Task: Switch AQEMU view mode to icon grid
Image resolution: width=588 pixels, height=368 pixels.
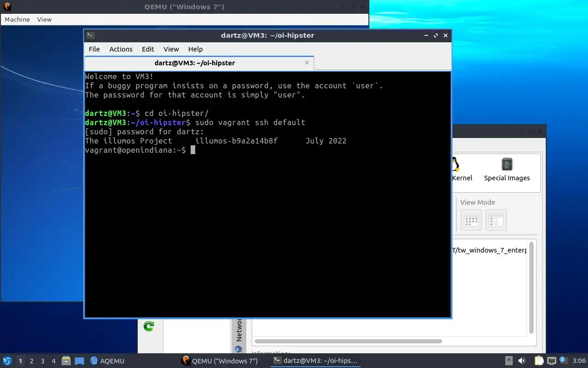Action: 471,220
